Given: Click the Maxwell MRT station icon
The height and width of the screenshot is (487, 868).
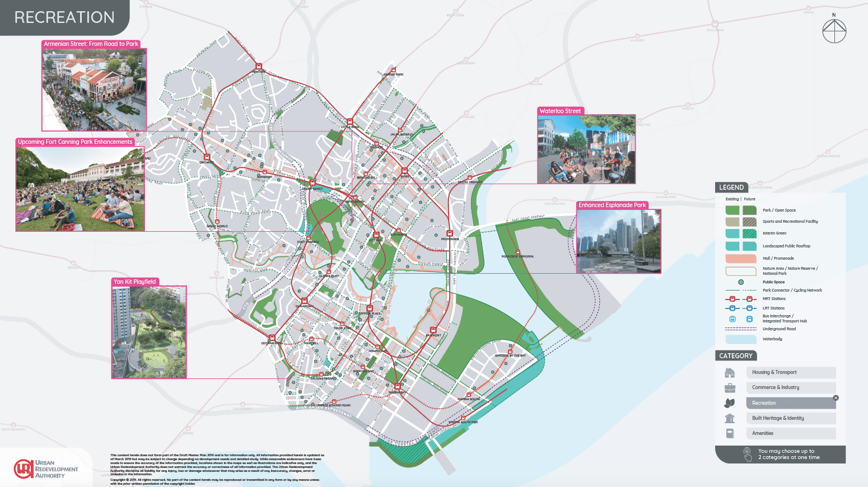Looking at the screenshot, I should [311, 339].
